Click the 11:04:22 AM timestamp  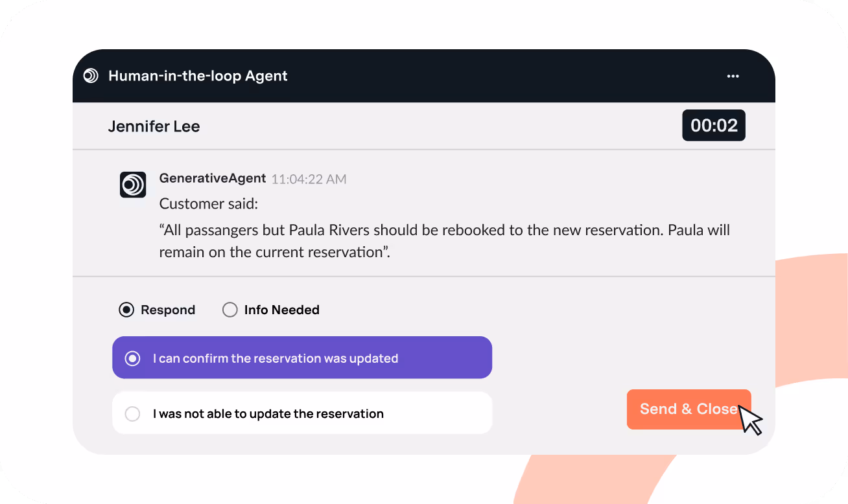pyautogui.click(x=309, y=179)
